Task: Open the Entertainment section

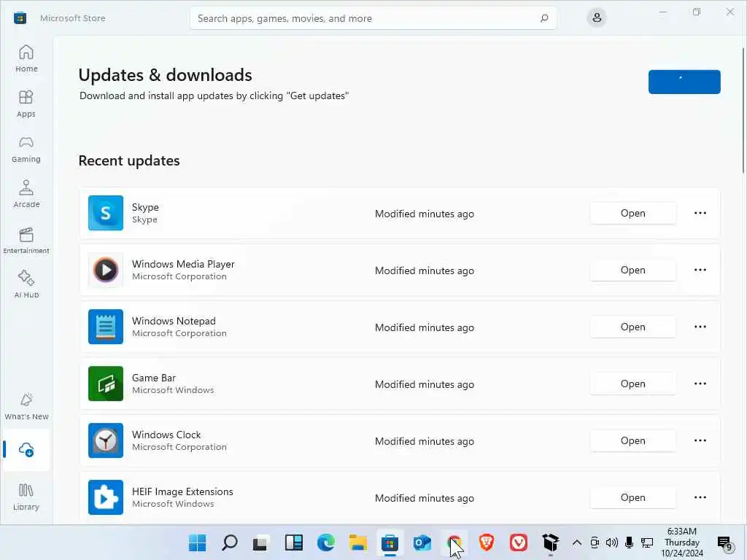Action: (26, 239)
